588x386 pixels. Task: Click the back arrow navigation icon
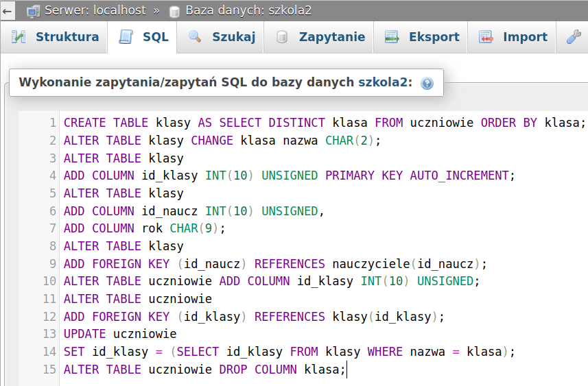point(7,11)
